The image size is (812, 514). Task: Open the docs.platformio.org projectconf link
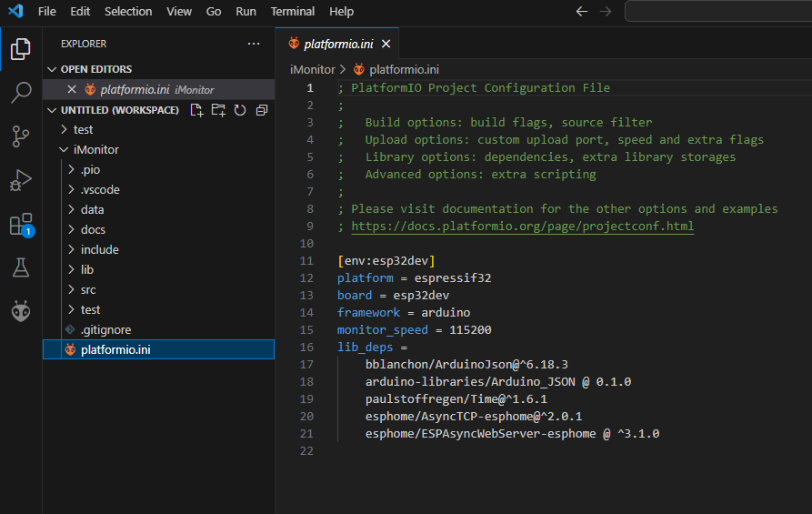point(522,227)
